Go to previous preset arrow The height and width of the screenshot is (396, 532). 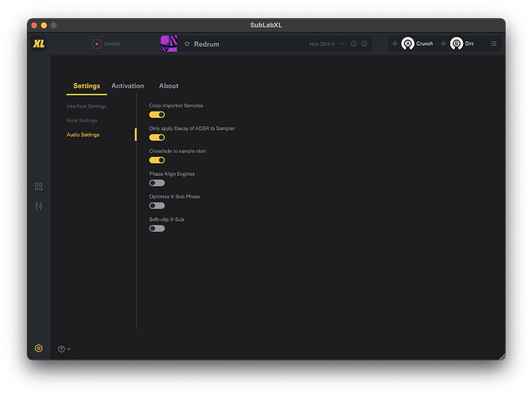point(354,44)
